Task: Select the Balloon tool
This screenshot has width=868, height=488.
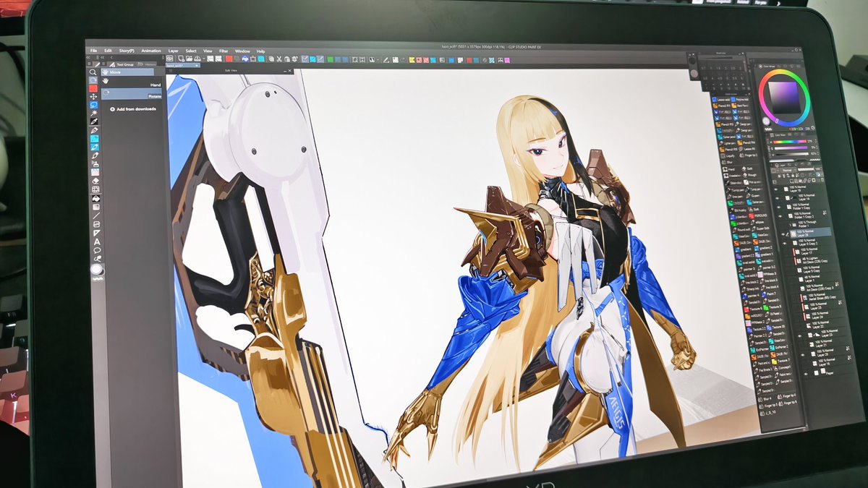Action: (97, 250)
